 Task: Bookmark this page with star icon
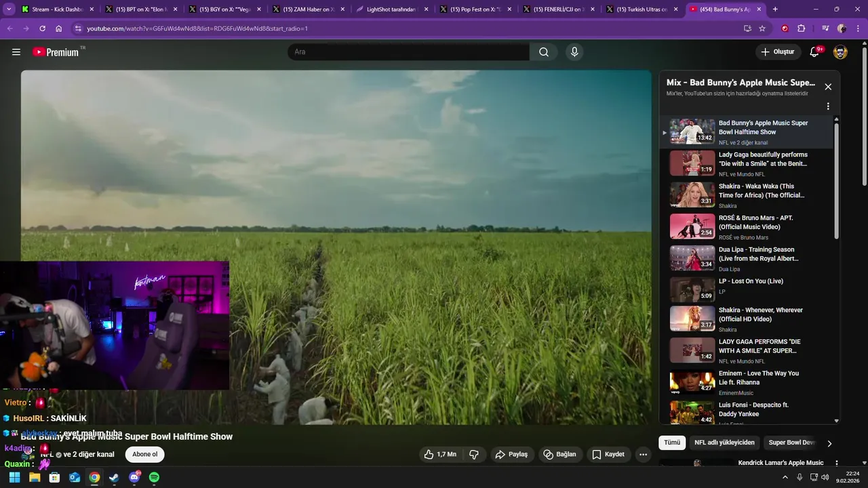pos(762,28)
